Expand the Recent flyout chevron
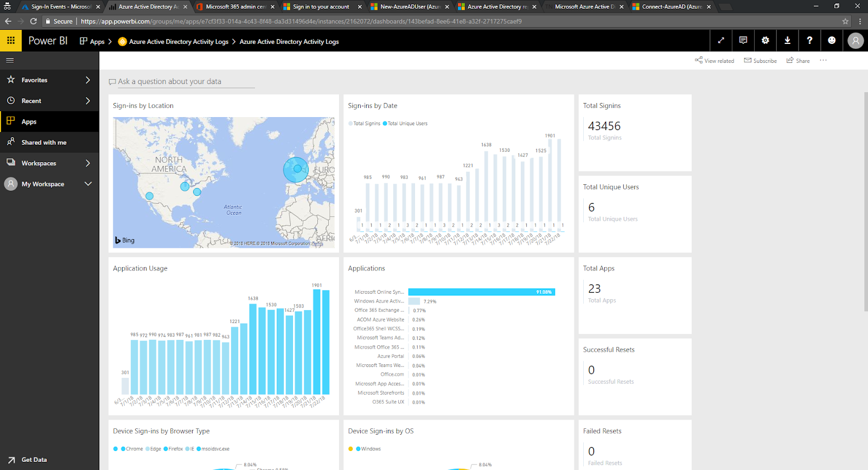The image size is (868, 470). (x=88, y=101)
